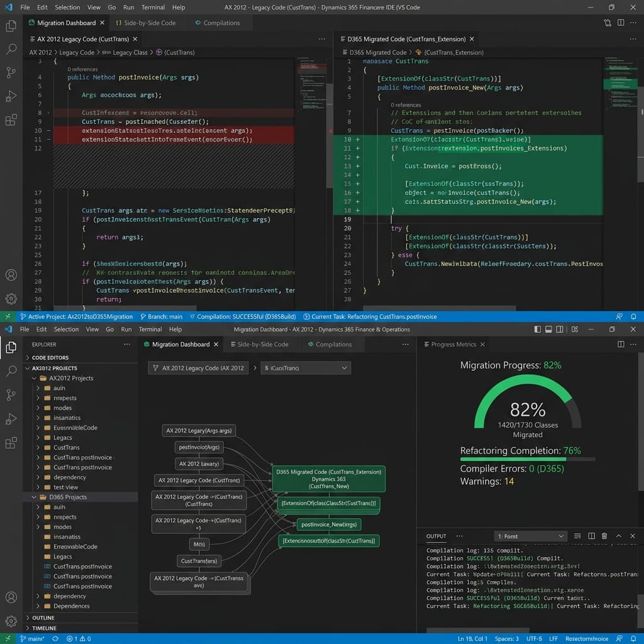644x644 pixels.
Task: Expand the Dependences folder
Action: click(x=71, y=606)
